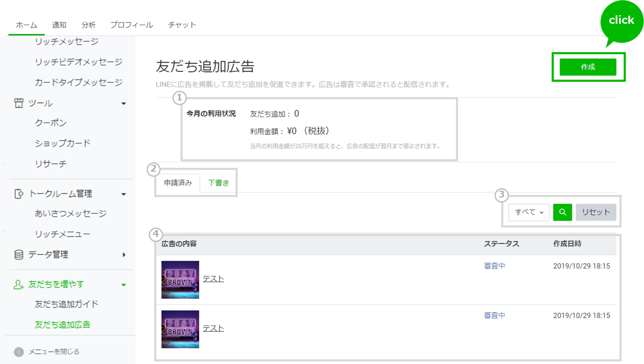Image resolution: width=644 pixels, height=364 pixels.
Task: Click the BEAT BROWN ad thumbnail
Action: coord(180,280)
